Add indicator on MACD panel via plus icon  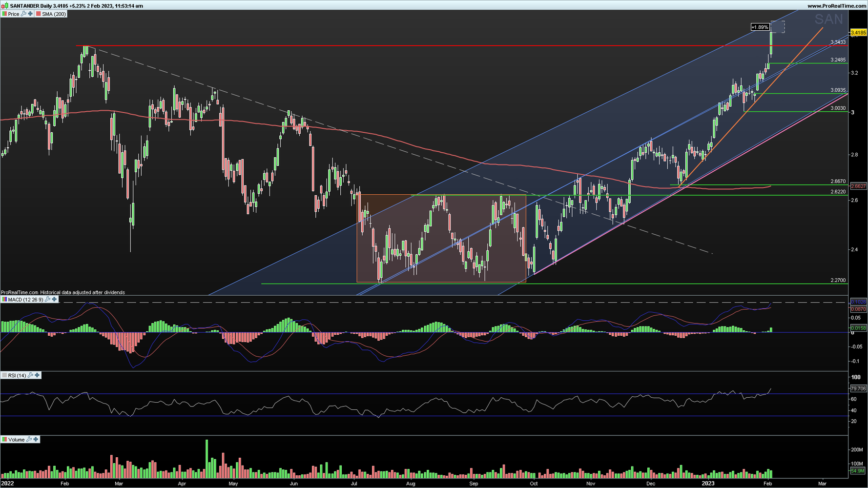(54, 299)
